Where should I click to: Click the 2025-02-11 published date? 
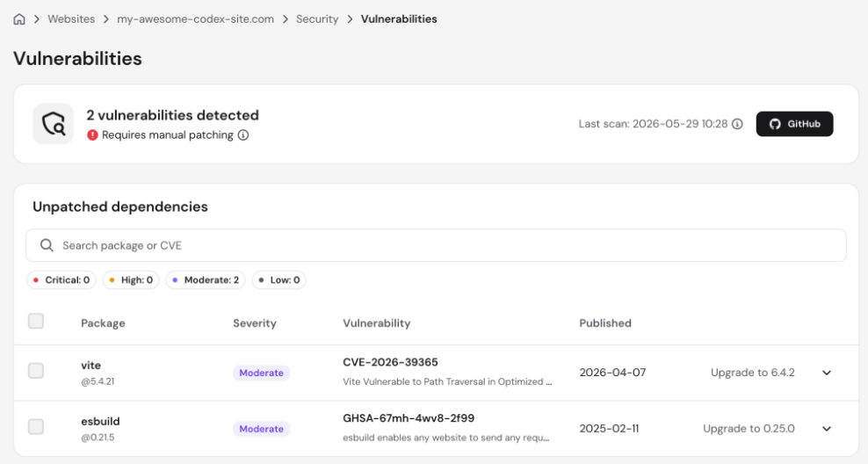(609, 429)
